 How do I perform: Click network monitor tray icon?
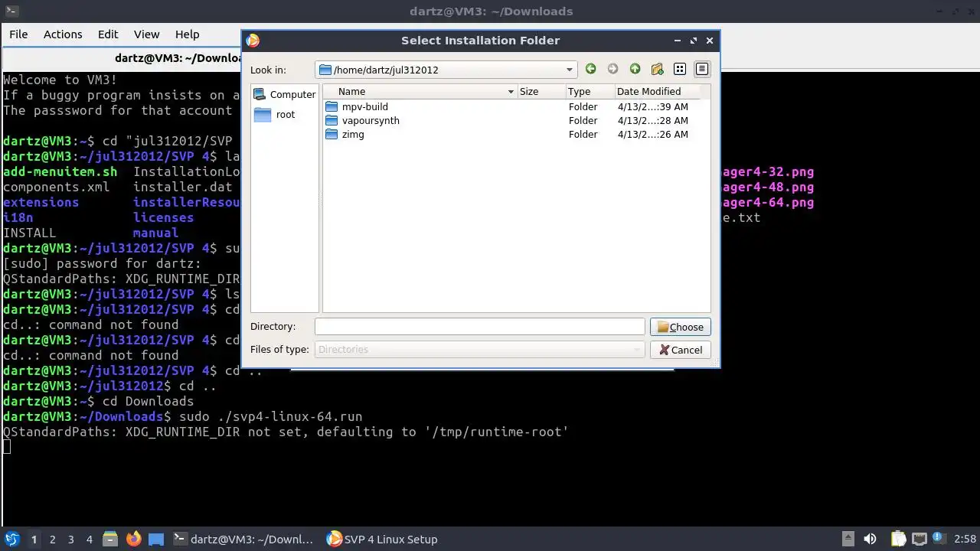[919, 539]
